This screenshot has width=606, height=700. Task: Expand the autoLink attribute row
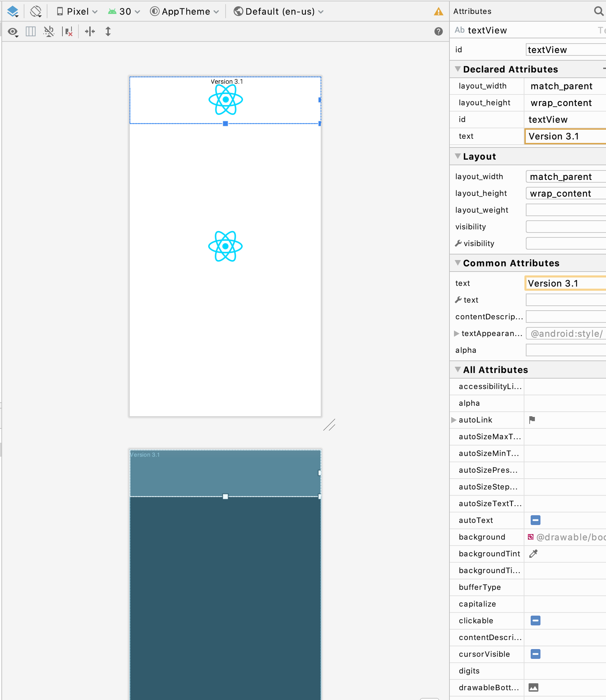(x=454, y=420)
